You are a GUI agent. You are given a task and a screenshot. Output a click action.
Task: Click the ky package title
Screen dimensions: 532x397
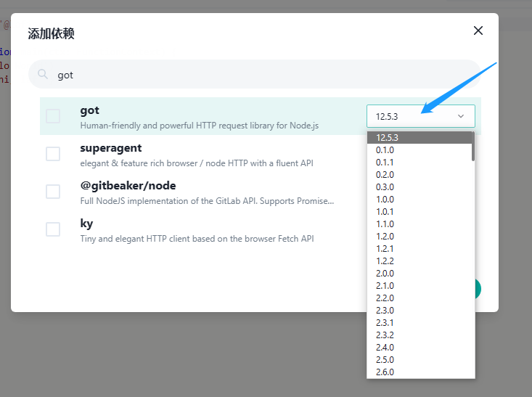coord(86,224)
